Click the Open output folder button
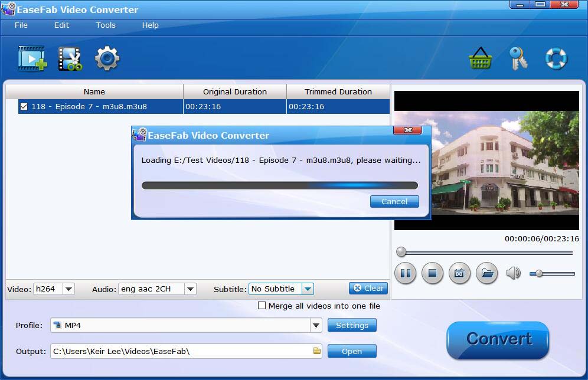 (x=352, y=351)
